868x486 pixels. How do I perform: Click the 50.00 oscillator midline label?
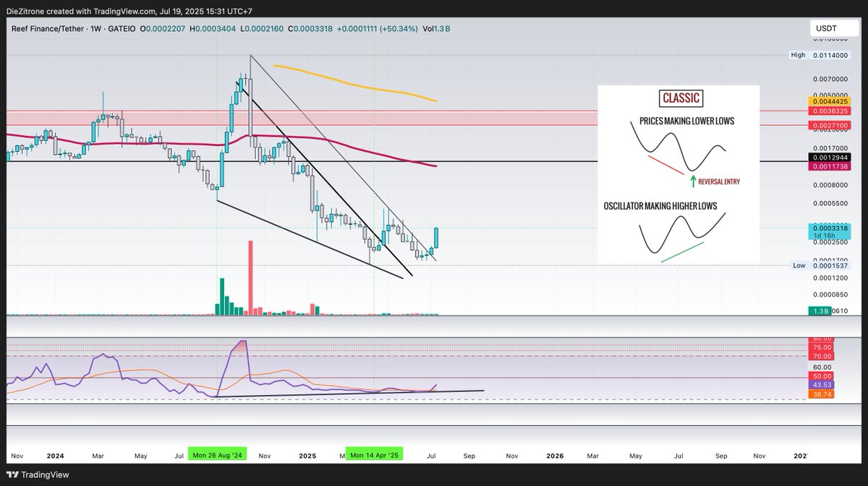pos(822,377)
